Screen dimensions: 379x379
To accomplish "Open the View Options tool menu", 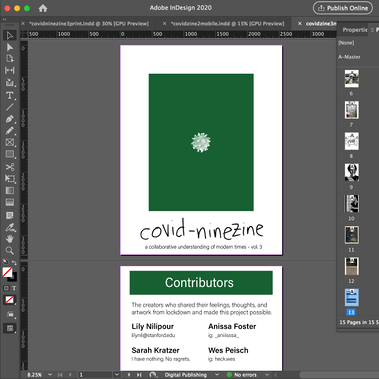I will pyautogui.click(x=10, y=314).
